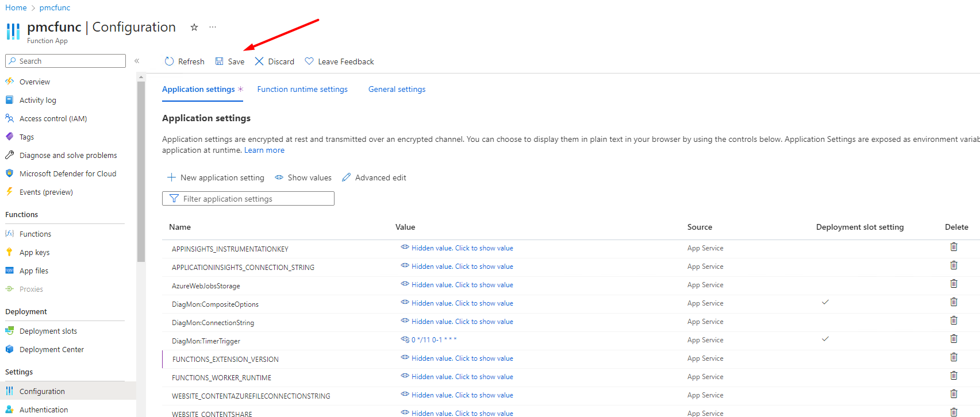The image size is (980, 417).
Task: Open Leave Feedback
Action: point(339,61)
